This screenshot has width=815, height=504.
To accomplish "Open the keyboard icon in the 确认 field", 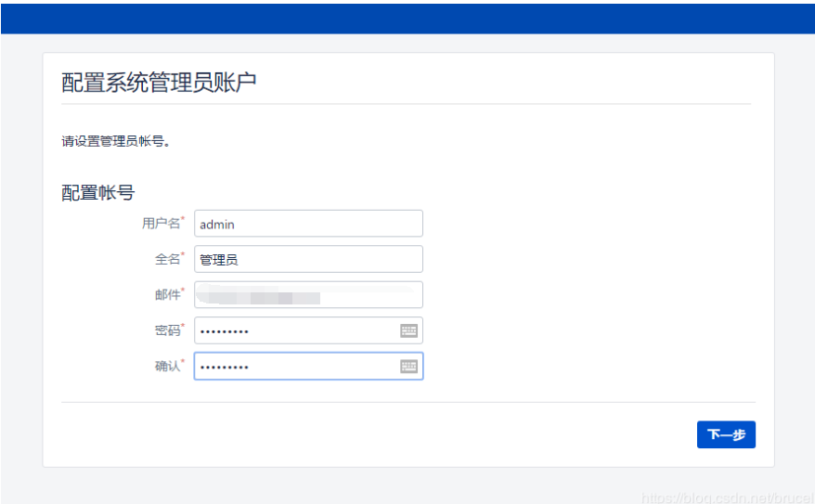I will click(408, 367).
